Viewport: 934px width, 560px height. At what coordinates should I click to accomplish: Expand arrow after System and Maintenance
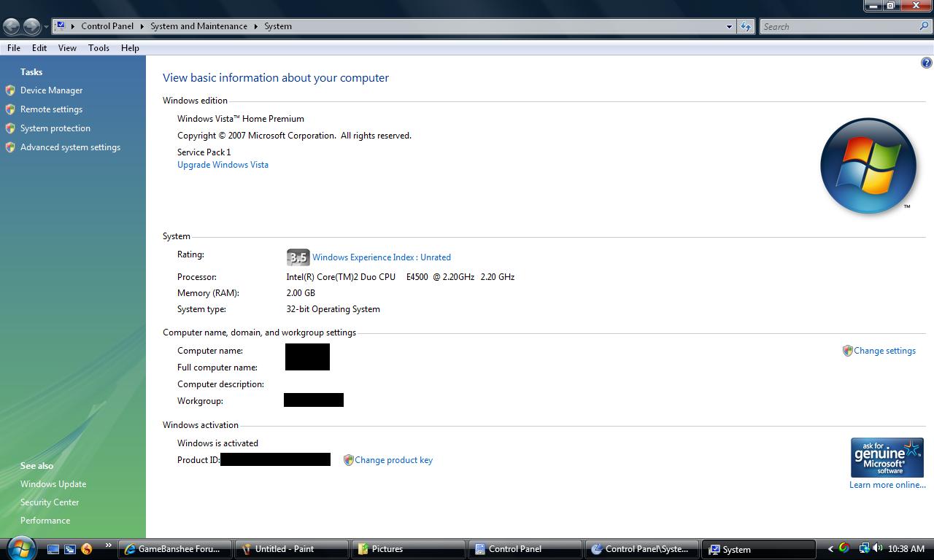(256, 26)
